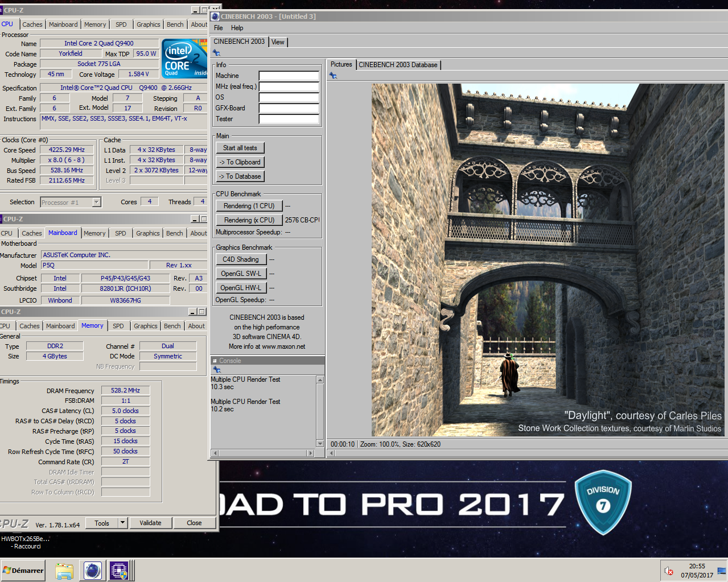Select the Pictures tab
The width and height of the screenshot is (728, 582).
tap(342, 64)
